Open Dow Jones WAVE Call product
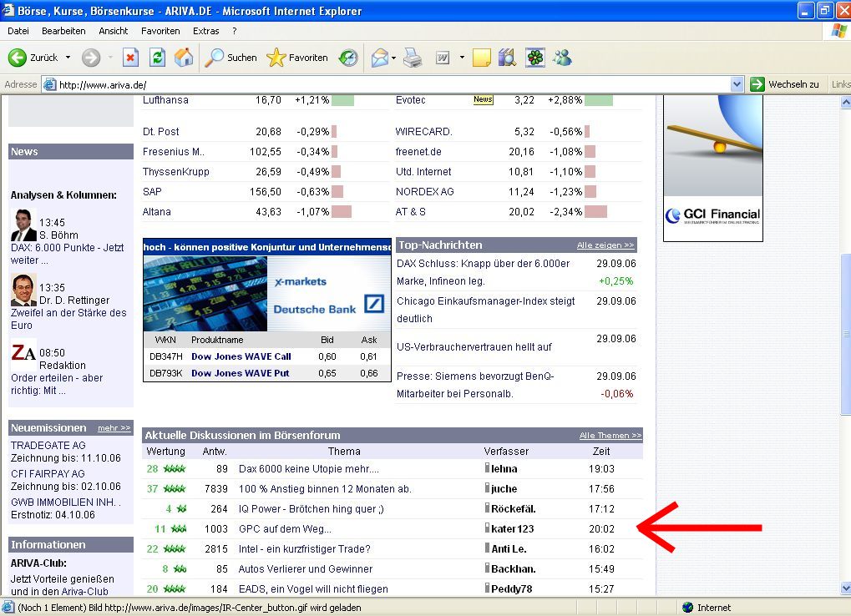Screen dimensions: 851x616 241,356
